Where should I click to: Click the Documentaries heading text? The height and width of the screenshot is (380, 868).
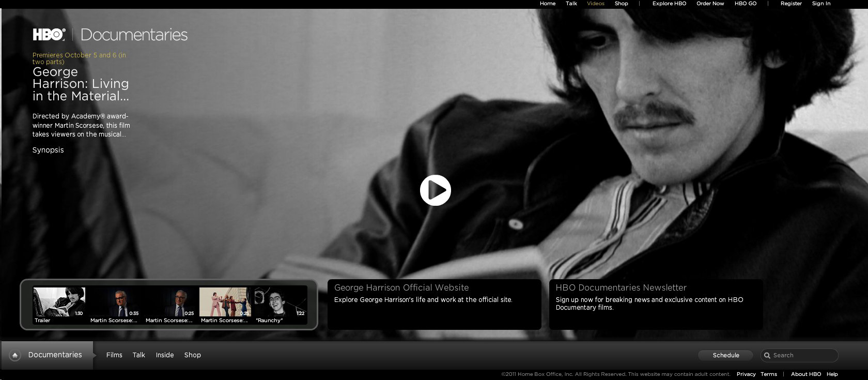134,35
